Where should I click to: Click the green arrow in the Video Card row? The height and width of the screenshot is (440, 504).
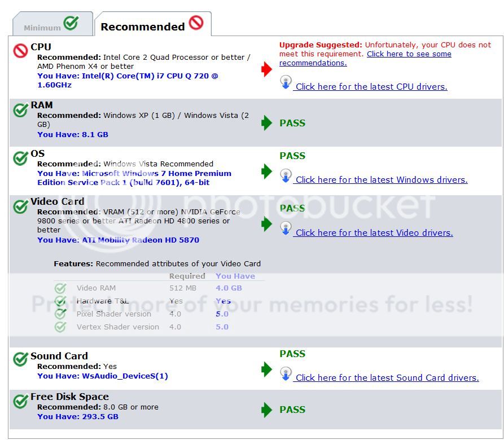pos(266,224)
